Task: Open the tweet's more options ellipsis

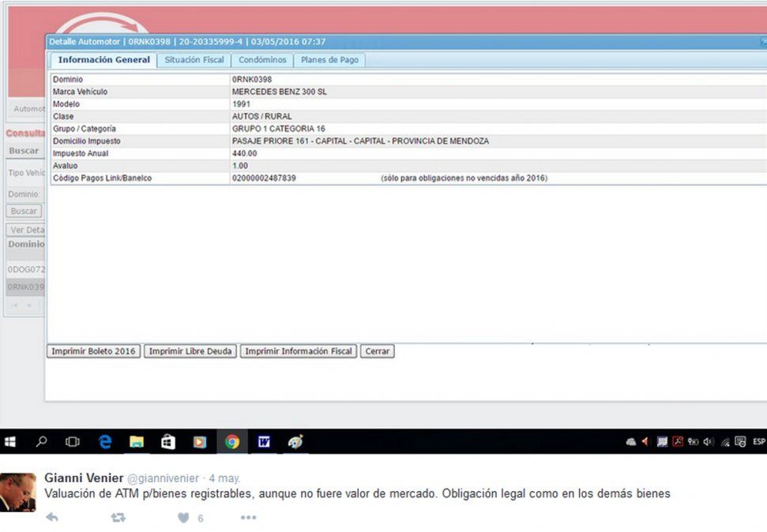Action: click(248, 518)
